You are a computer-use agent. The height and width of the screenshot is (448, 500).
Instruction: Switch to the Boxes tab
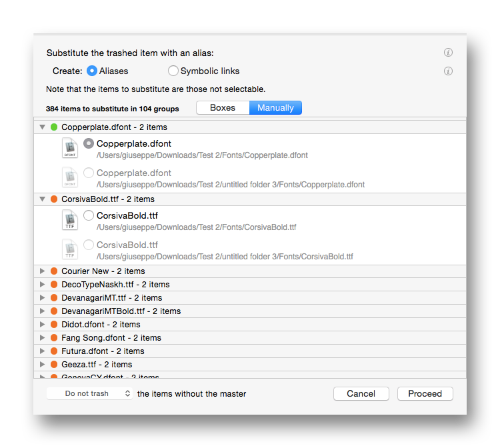tap(223, 108)
